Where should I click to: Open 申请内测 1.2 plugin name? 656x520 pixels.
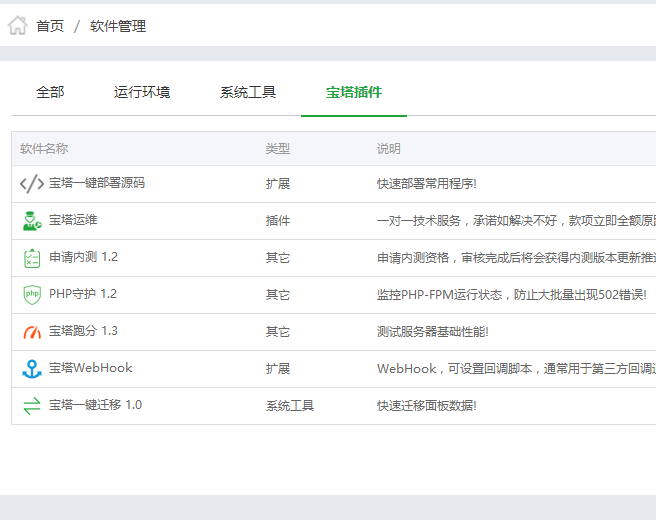pyautogui.click(x=83, y=257)
